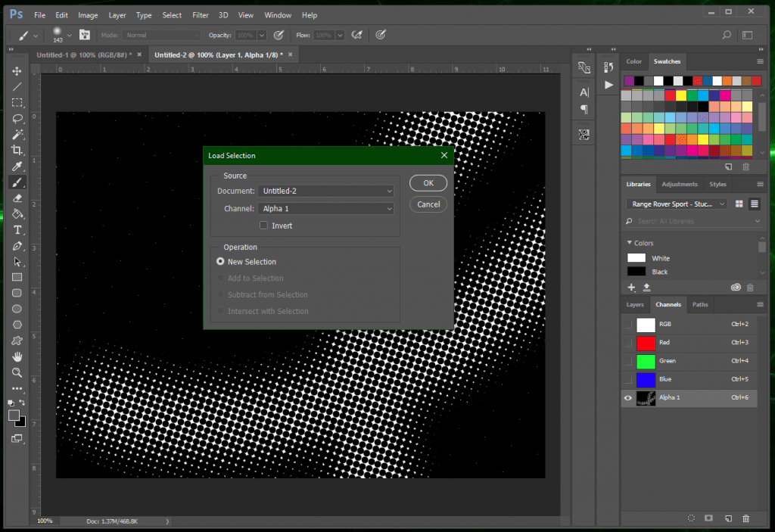Switch to the Untitled-1 document tab

(84, 55)
